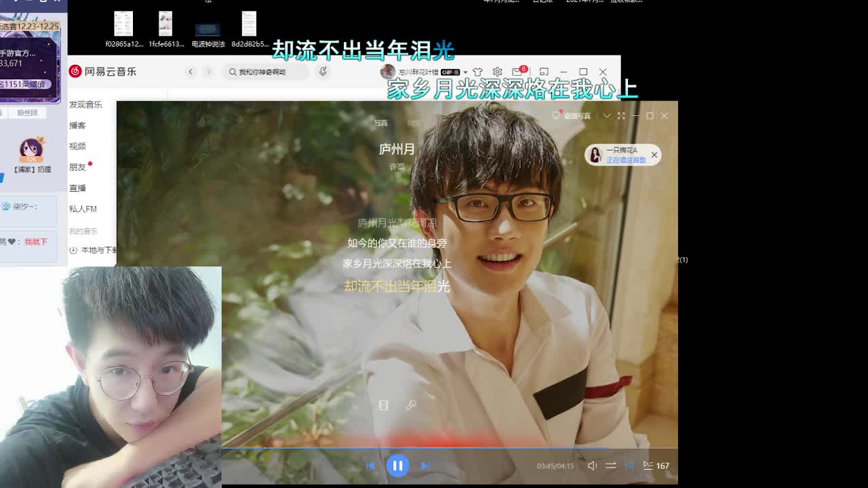Toggle the lyrics display icon in playback bar
This screenshot has width=868, height=488.
[x=629, y=466]
